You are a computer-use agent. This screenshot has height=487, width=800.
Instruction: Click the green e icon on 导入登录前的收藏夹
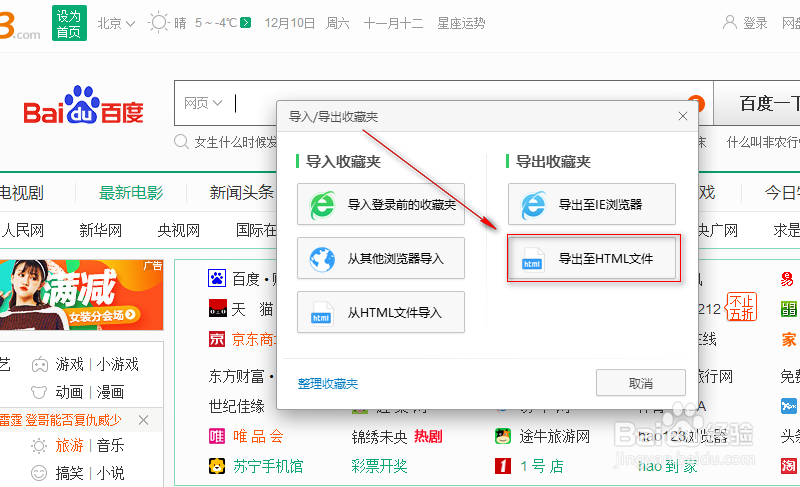322,204
